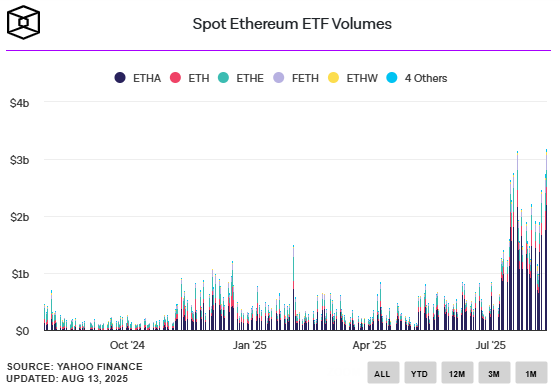Viewport: 560px width, 388px height.
Task: Click the tallest bar near chart end
Action: coord(546,239)
